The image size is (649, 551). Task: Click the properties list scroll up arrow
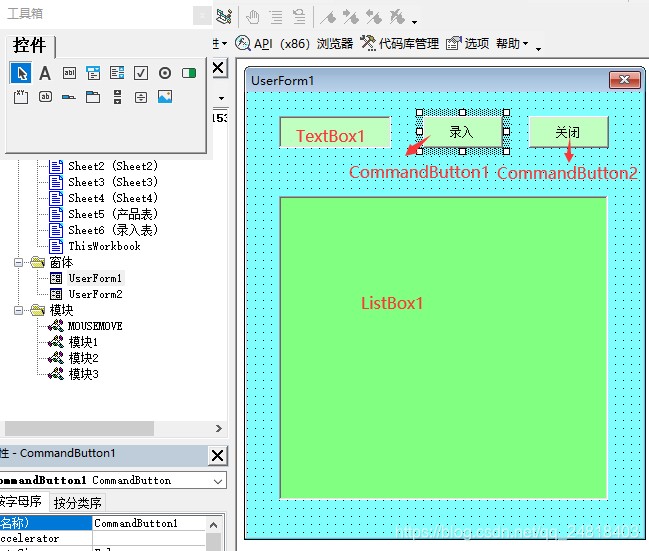[214, 525]
